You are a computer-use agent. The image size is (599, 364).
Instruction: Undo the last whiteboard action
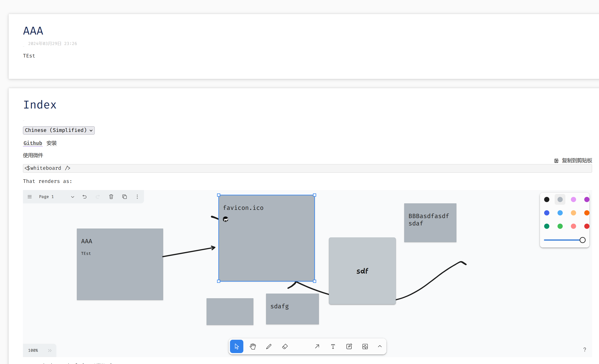(x=85, y=196)
